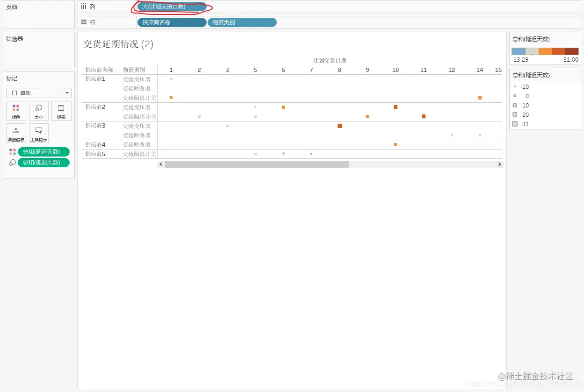
Task: Click the 页面 shelf label
Action: pyautogui.click(x=12, y=7)
